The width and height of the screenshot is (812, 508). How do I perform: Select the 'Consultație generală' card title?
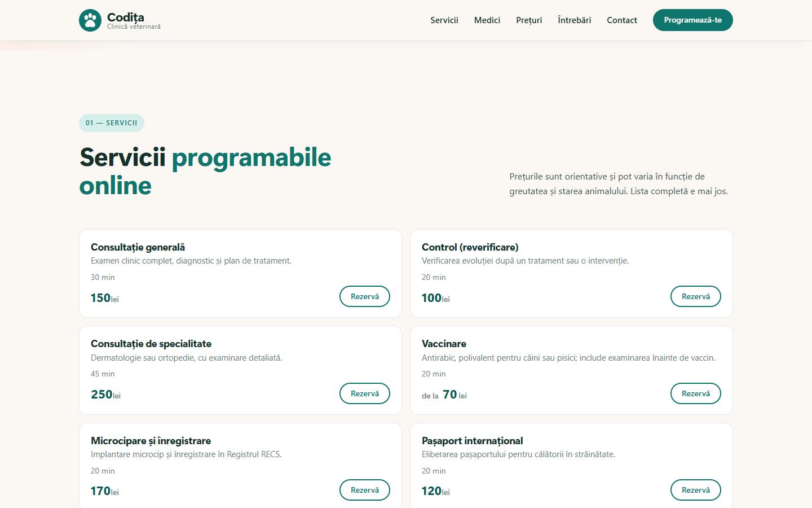(138, 247)
